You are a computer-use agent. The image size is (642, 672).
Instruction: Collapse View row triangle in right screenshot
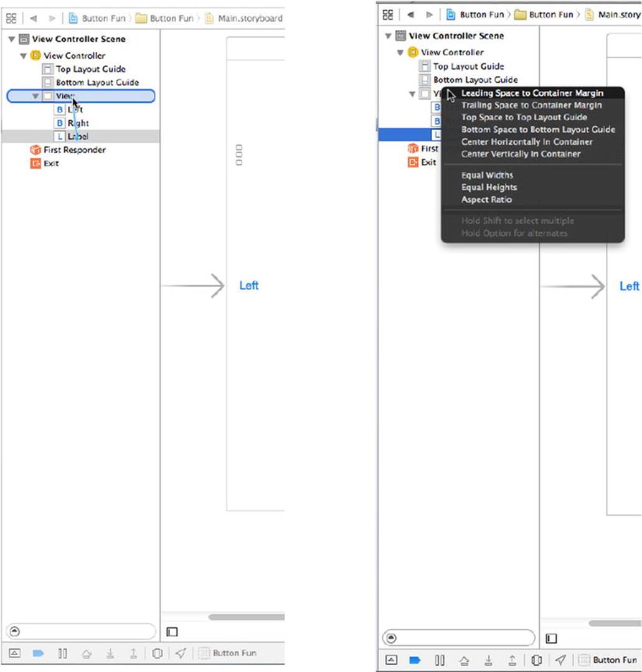412,94
